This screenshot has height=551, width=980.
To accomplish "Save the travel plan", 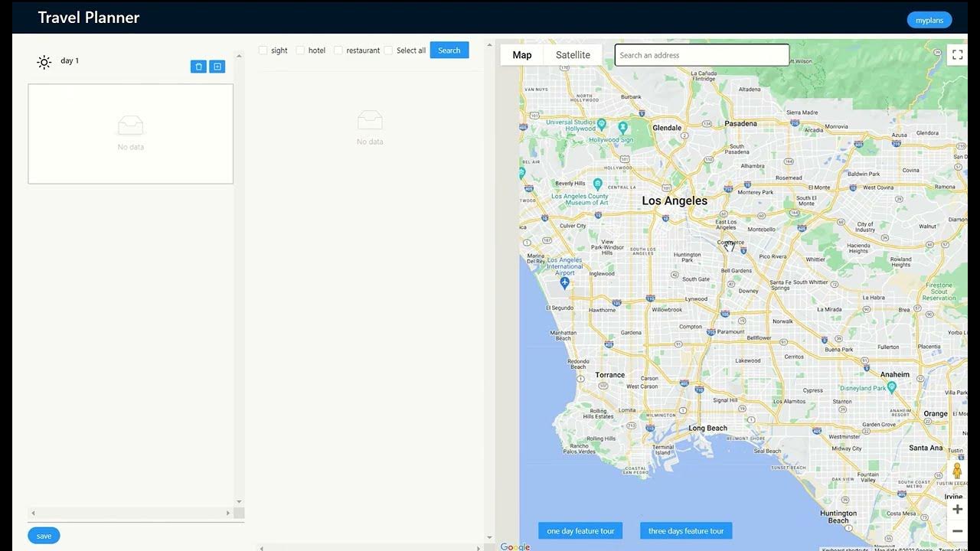I will (44, 536).
